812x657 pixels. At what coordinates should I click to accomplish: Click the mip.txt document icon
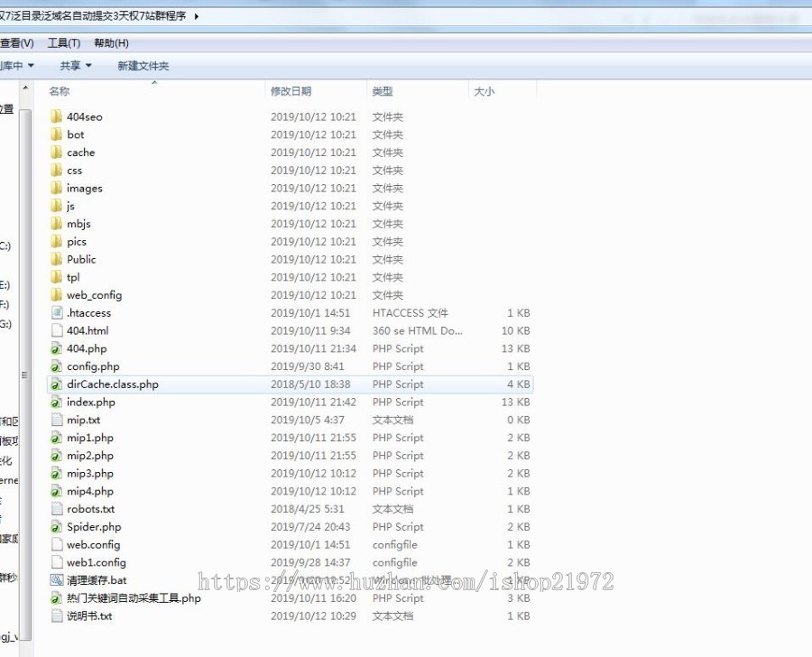(57, 420)
